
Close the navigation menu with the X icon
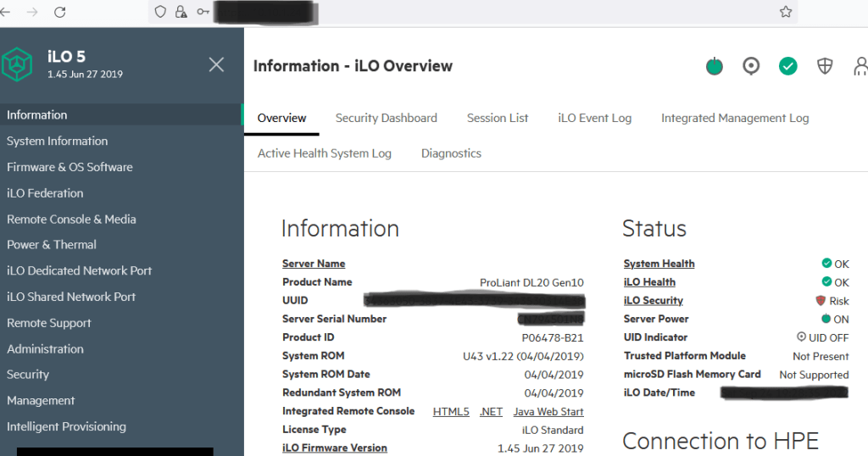(x=216, y=64)
